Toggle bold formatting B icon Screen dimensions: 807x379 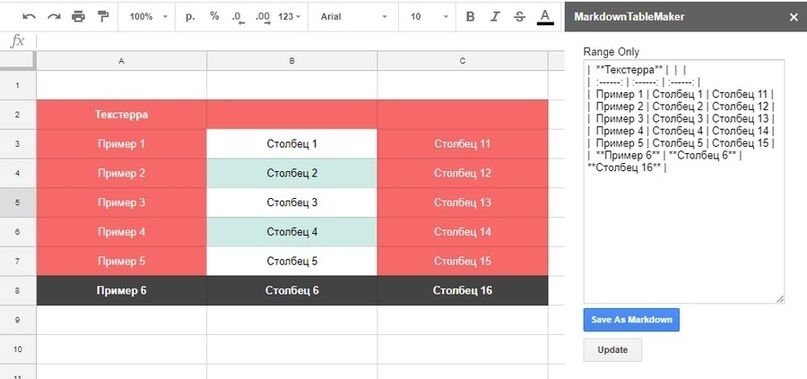470,17
